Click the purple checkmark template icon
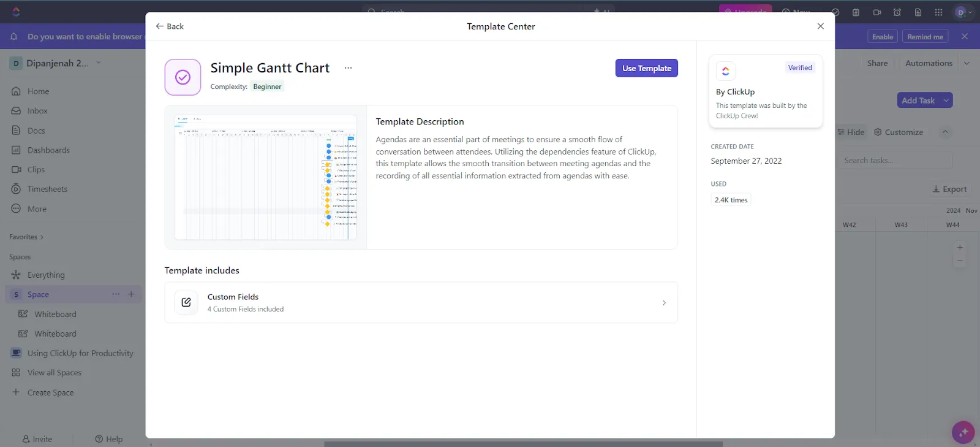Image resolution: width=980 pixels, height=447 pixels. click(183, 77)
